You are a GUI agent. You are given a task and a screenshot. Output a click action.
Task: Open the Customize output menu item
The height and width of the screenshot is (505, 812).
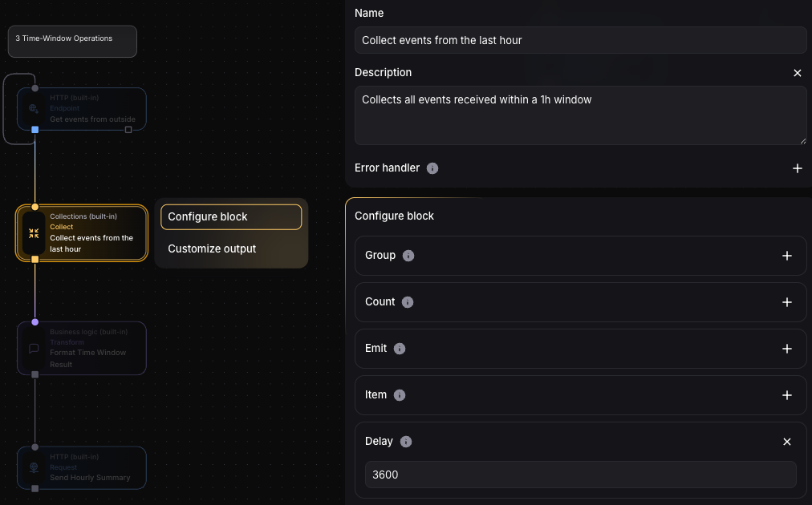tap(212, 249)
